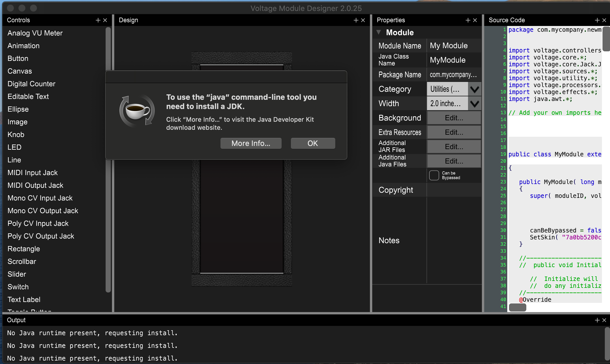
Task: Click the plus icon in Properties panel header
Action: [x=468, y=20]
